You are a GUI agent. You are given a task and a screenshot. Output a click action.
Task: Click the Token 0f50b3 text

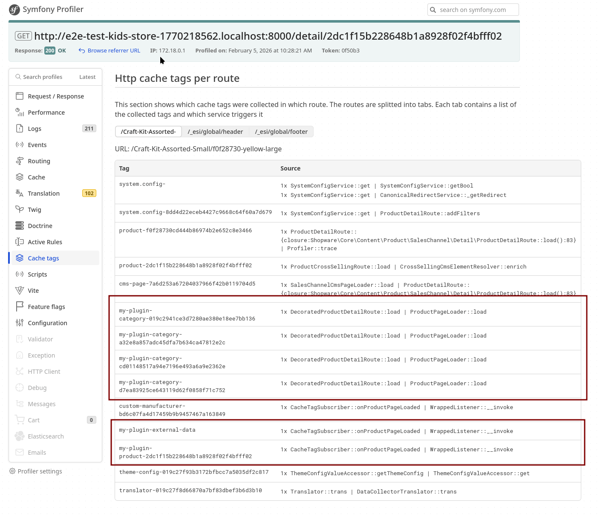click(341, 51)
